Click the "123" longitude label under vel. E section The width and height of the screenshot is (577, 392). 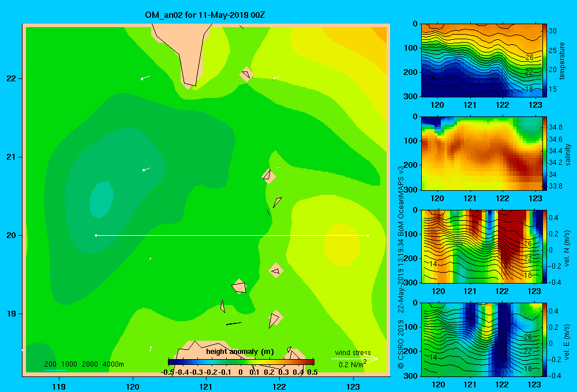click(x=534, y=385)
